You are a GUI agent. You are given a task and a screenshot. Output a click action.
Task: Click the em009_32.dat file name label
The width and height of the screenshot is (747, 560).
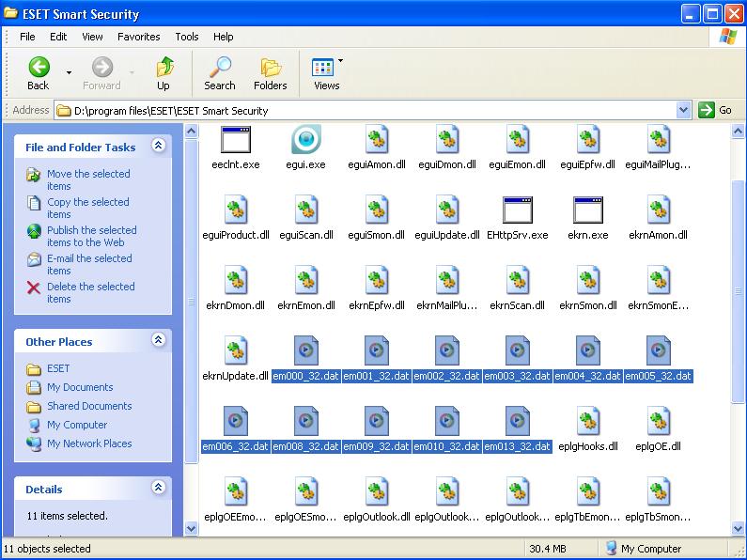[377, 446]
